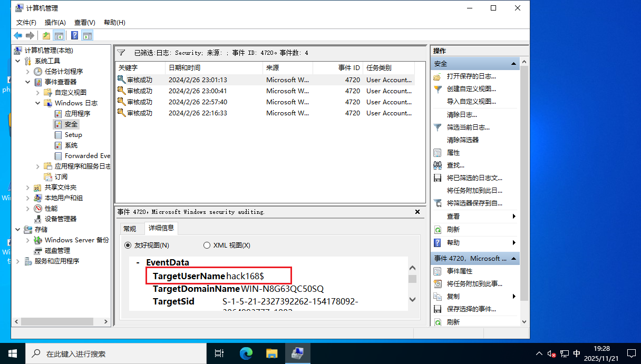641x364 pixels.
Task: Expand the 性能 node
Action: pyautogui.click(x=28, y=209)
